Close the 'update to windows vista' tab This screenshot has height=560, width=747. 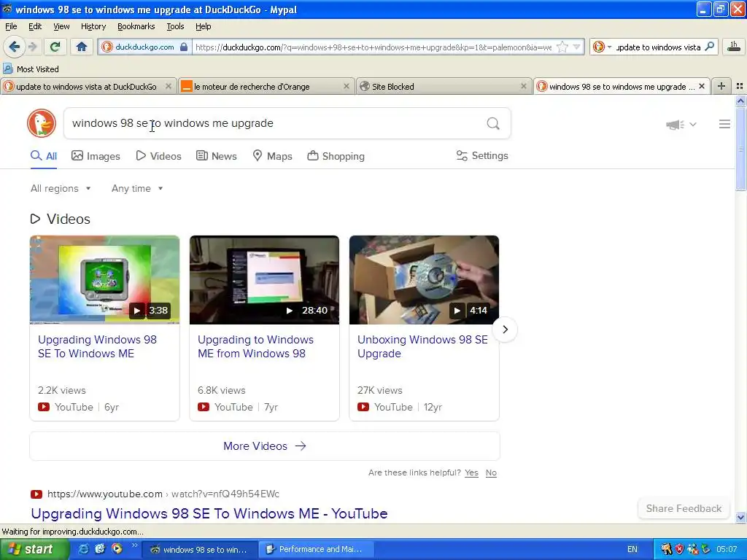click(x=169, y=86)
